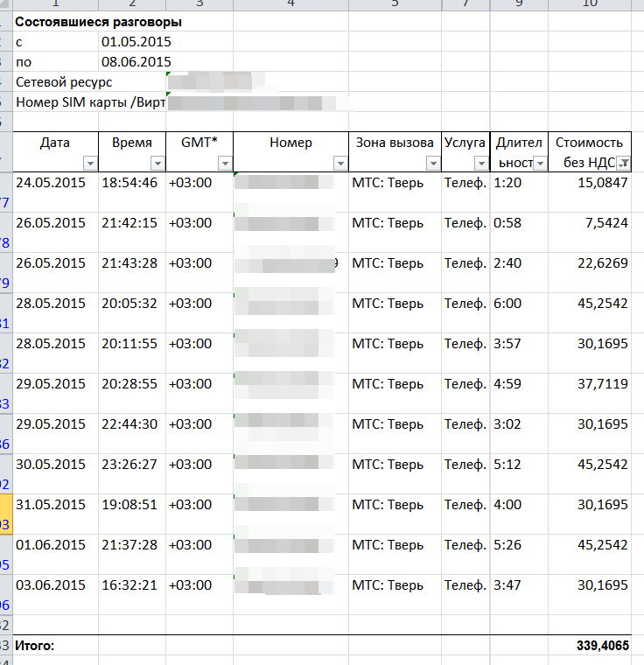
Task: Open the Дата column filter dropdown
Action: [90, 164]
